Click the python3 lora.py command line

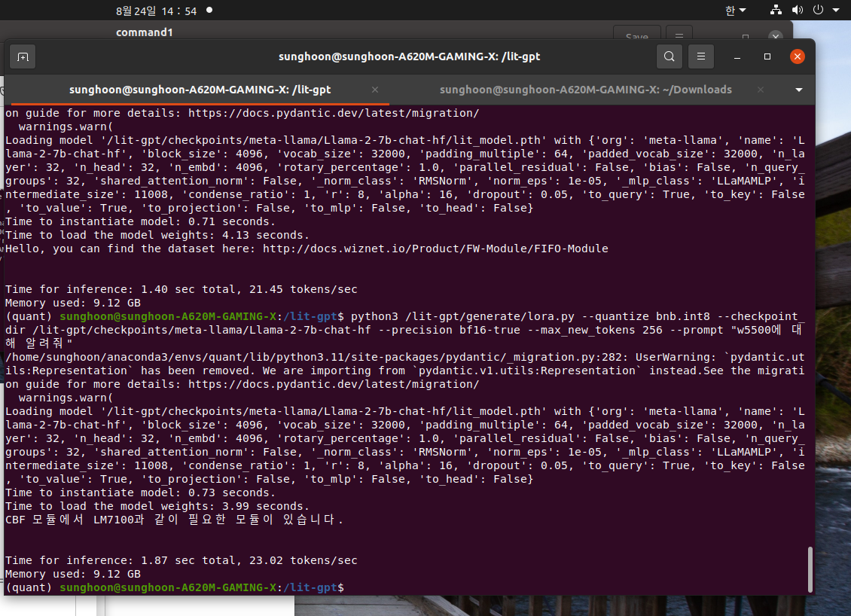[404, 330]
